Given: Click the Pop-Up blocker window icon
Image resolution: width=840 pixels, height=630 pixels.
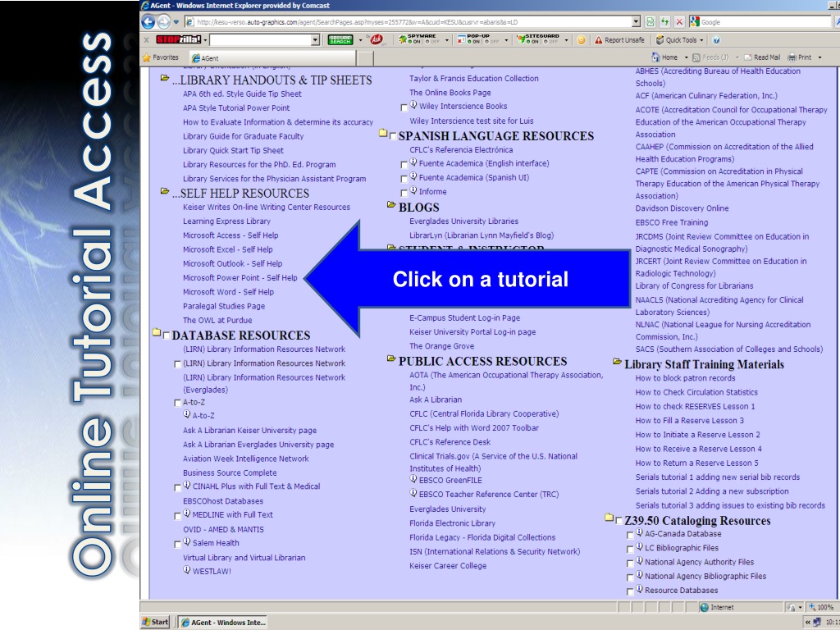Looking at the screenshot, I should (x=461, y=39).
